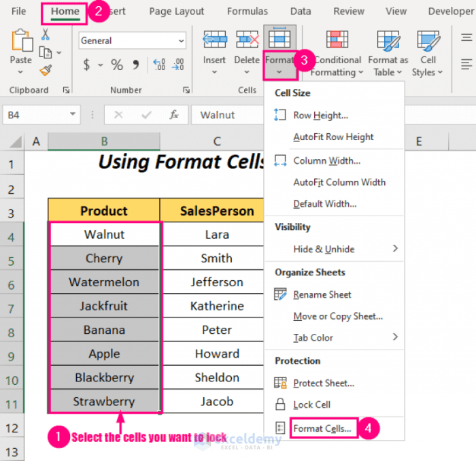Expand the Paste options arrow
Image resolution: width=476 pixels, height=461 pixels.
click(x=20, y=72)
